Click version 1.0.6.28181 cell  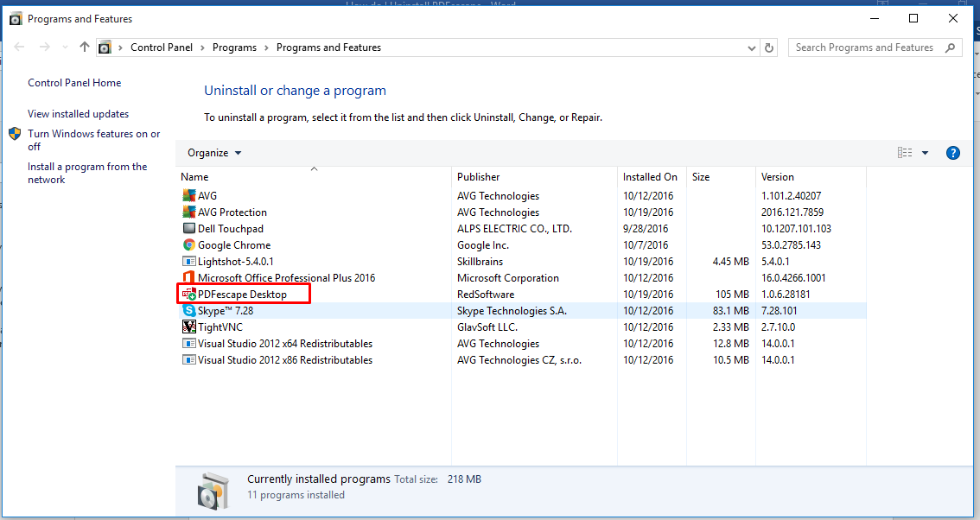point(786,295)
